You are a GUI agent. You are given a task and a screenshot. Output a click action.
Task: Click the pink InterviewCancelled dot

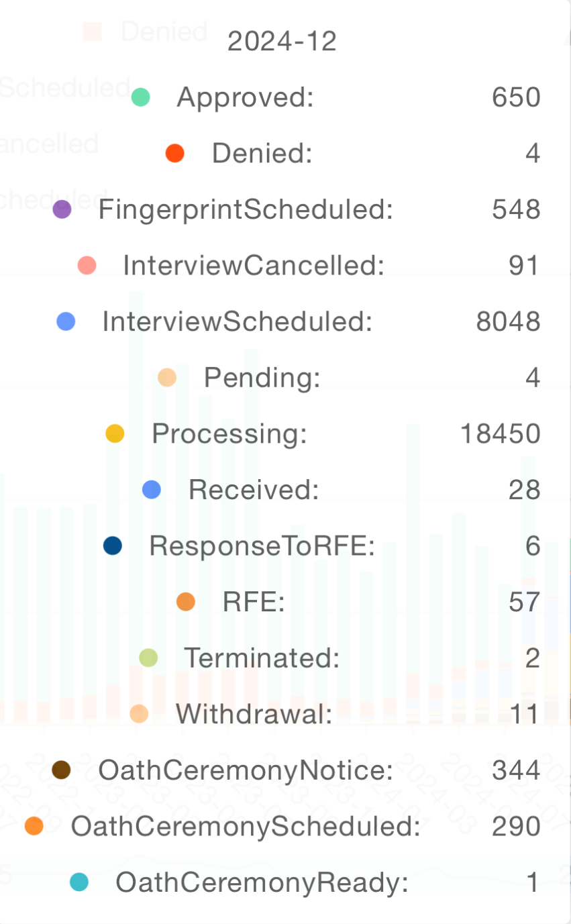[87, 266]
